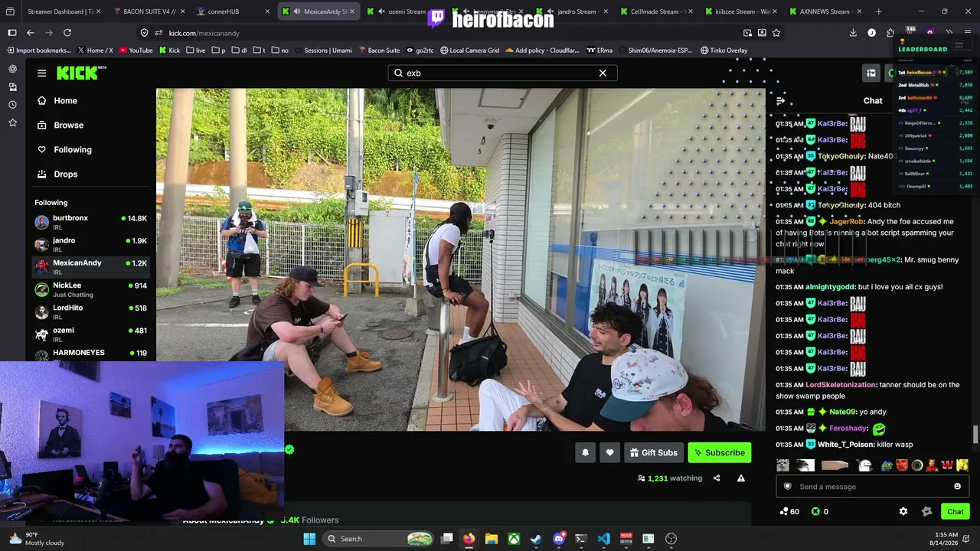Open the emote picker smiley icon
Image resolution: width=980 pixels, height=551 pixels.
coord(957,487)
